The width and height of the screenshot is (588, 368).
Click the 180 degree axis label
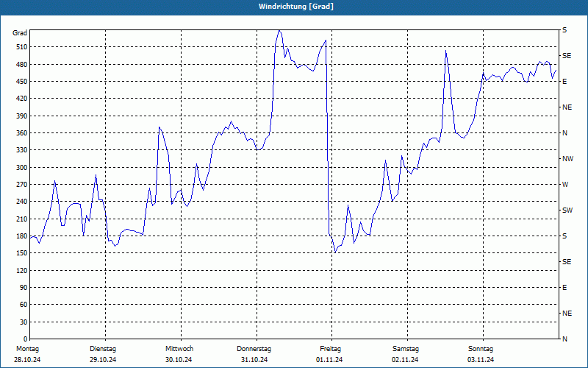[x=22, y=236]
